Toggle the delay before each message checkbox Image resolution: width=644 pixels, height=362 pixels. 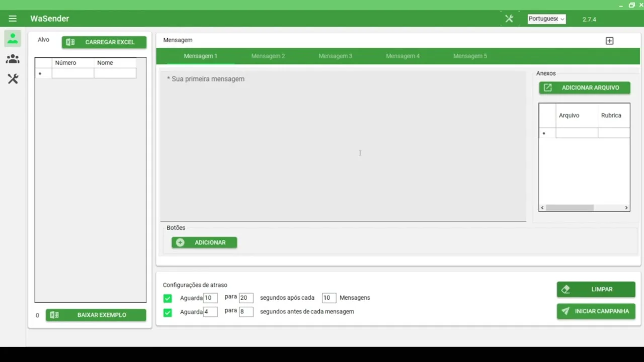click(x=168, y=312)
